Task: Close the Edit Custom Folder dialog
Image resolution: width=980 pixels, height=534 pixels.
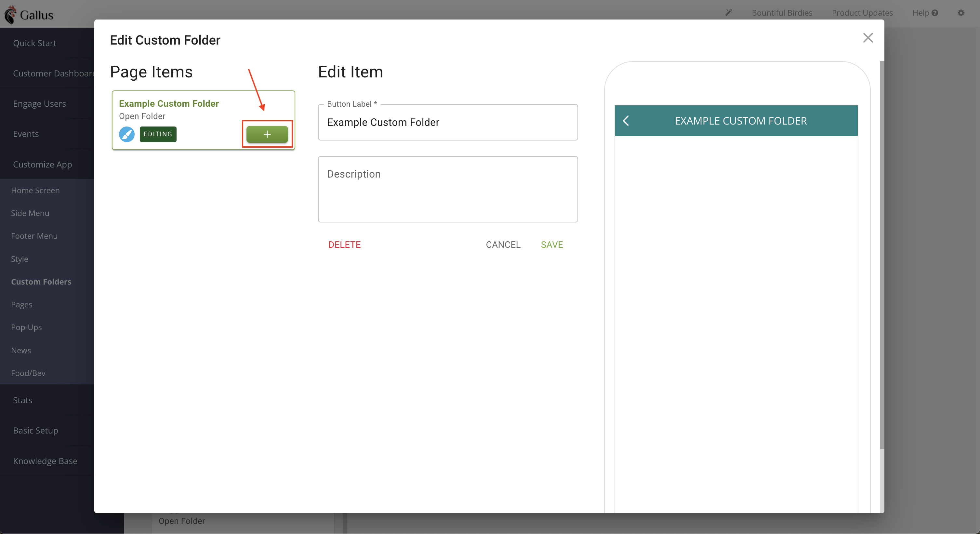Action: 868,38
